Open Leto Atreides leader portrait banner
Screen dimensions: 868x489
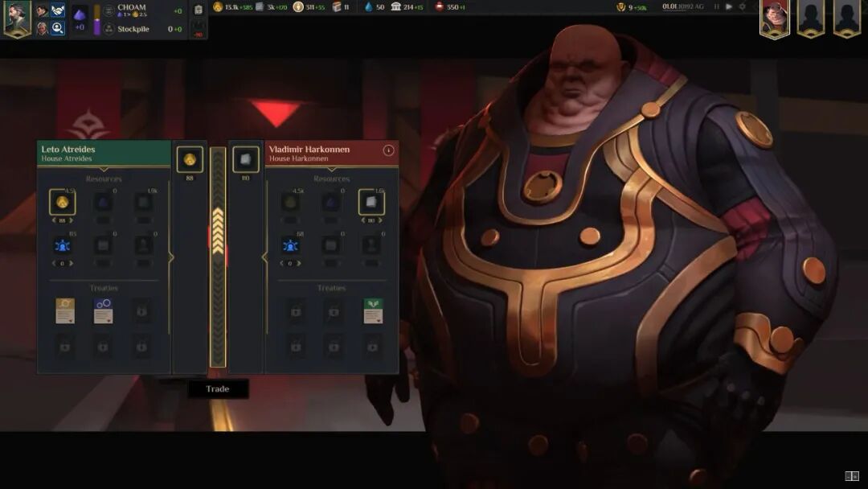(x=17, y=18)
